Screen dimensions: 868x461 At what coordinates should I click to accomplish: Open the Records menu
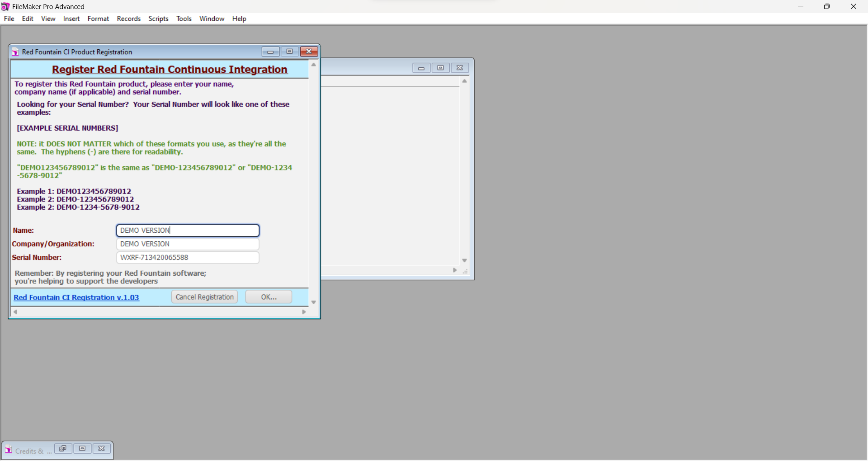[129, 19]
